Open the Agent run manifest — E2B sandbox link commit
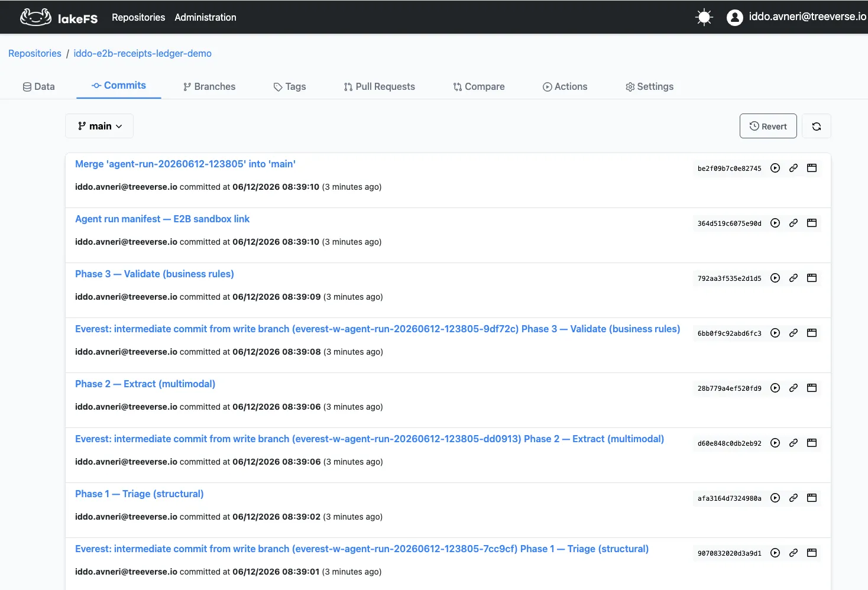 162,219
